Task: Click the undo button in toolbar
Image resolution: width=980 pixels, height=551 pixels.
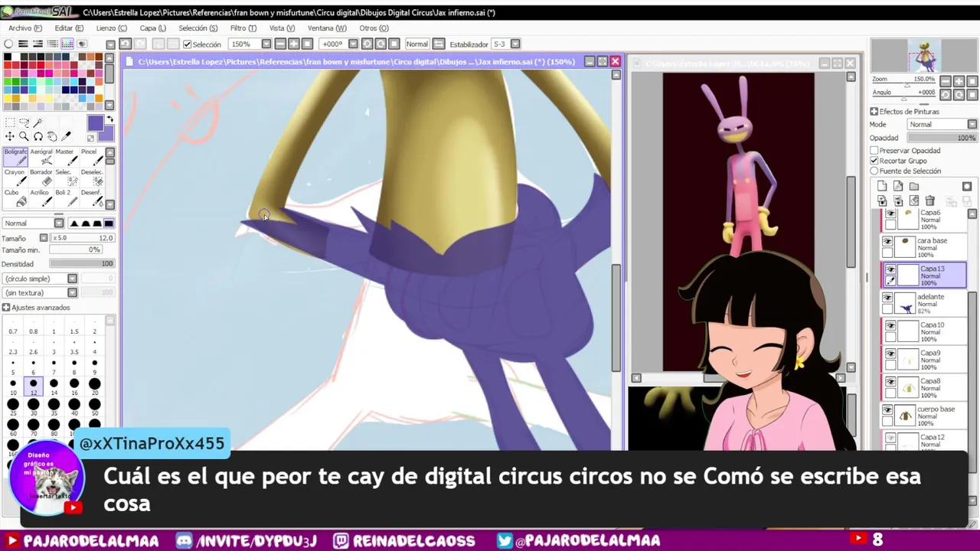Action: point(126,44)
